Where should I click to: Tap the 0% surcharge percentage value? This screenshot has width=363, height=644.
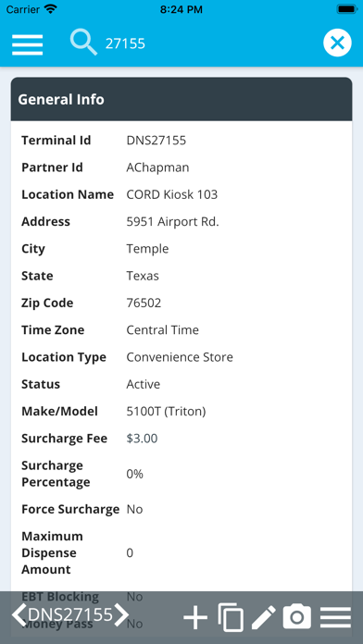(x=135, y=474)
